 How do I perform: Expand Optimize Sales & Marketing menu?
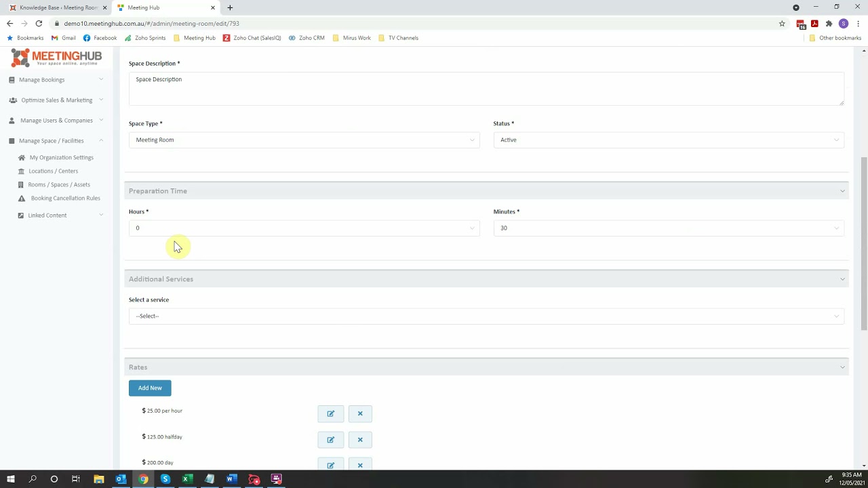(56, 100)
